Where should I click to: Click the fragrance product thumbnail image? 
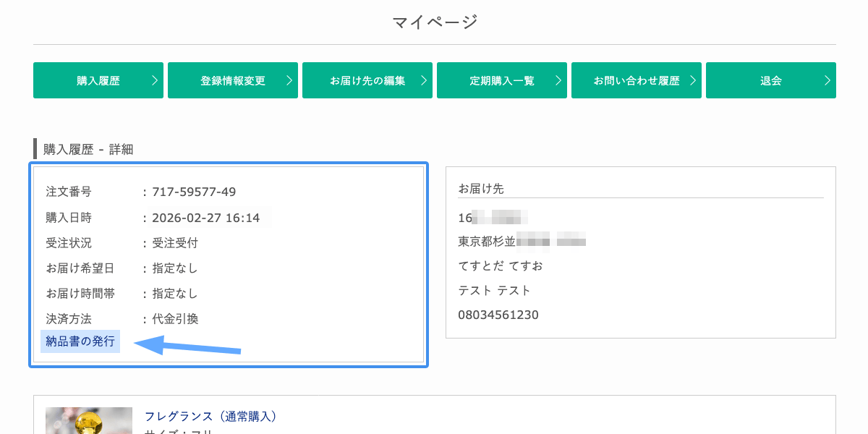(89, 421)
